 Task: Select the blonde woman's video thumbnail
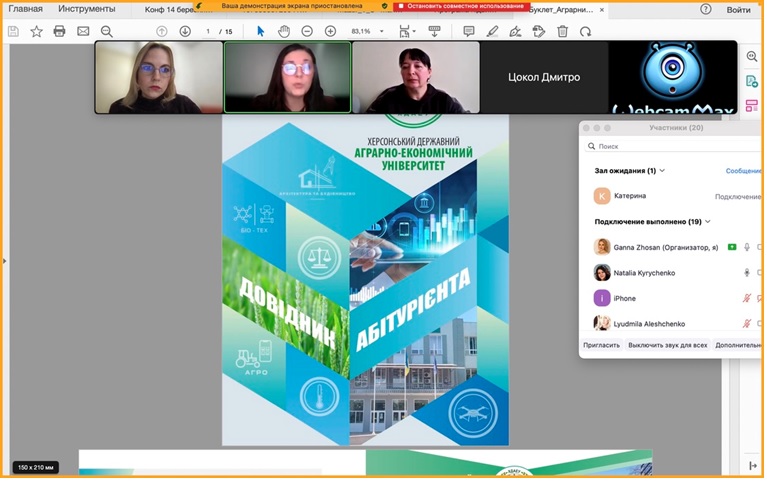159,77
